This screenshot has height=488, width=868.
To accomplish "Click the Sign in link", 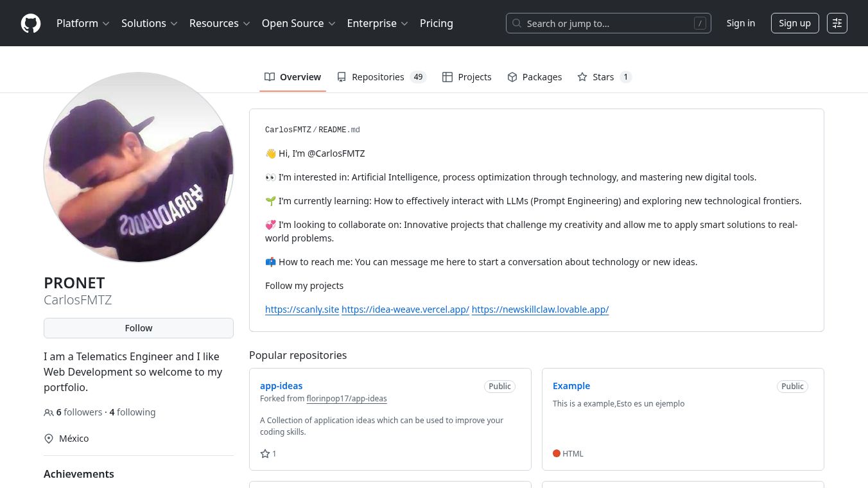I will click(x=741, y=23).
